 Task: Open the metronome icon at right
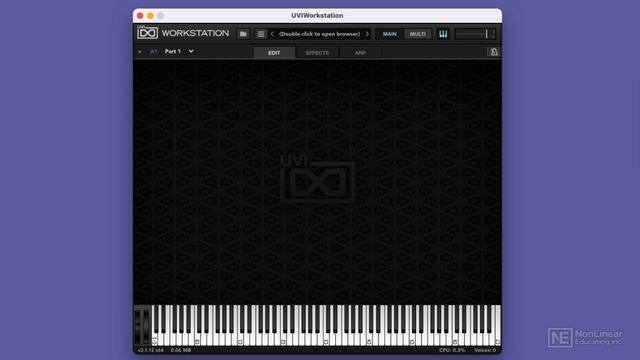[494, 52]
